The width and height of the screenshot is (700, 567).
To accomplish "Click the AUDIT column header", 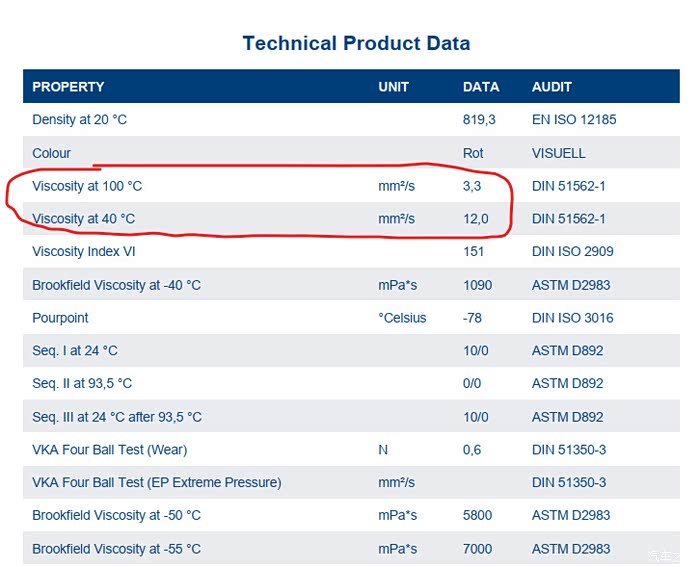I will point(552,87).
